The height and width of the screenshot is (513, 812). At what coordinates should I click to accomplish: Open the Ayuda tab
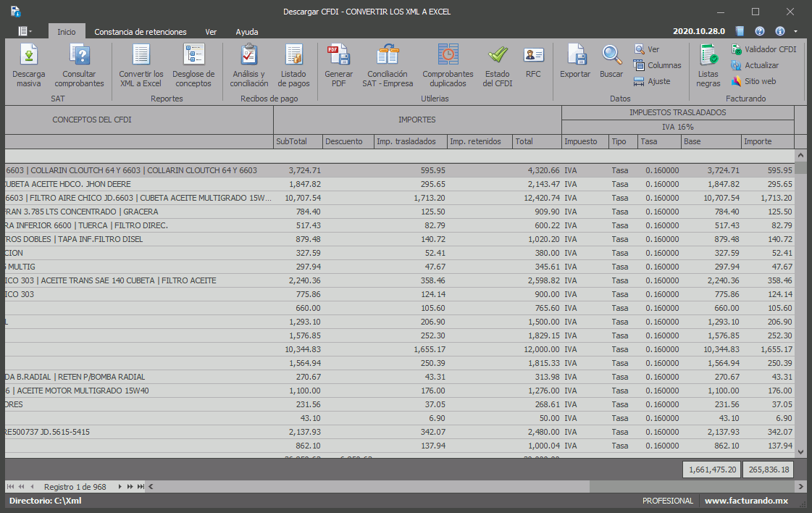(246, 32)
